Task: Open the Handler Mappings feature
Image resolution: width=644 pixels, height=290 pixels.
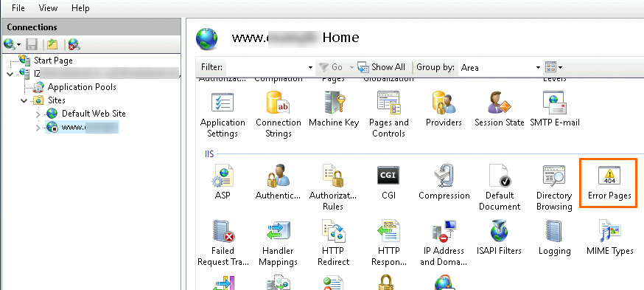Action: pos(278,244)
